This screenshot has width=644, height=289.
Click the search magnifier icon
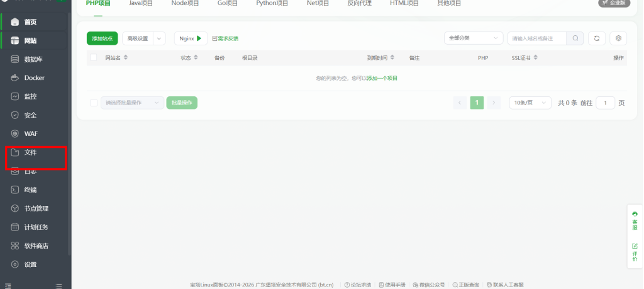tap(575, 38)
